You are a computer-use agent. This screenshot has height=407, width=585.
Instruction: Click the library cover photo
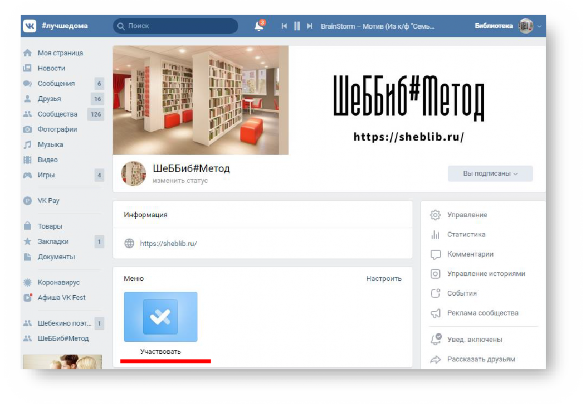(201, 100)
